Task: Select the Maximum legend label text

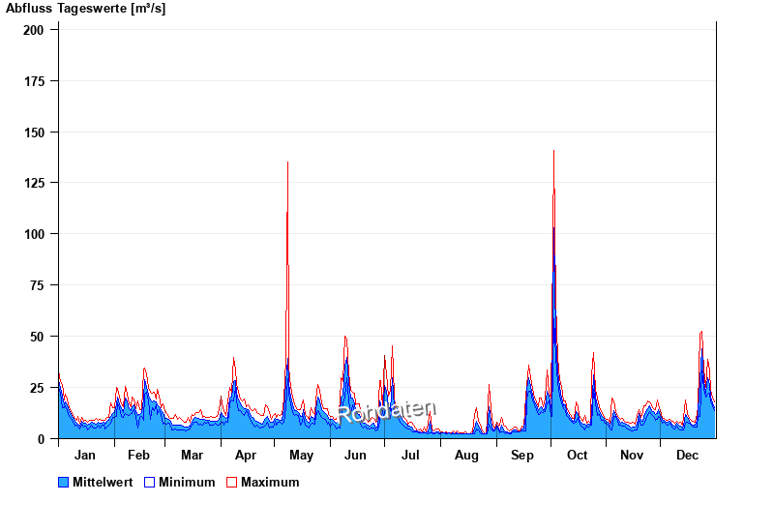Action: click(x=270, y=483)
